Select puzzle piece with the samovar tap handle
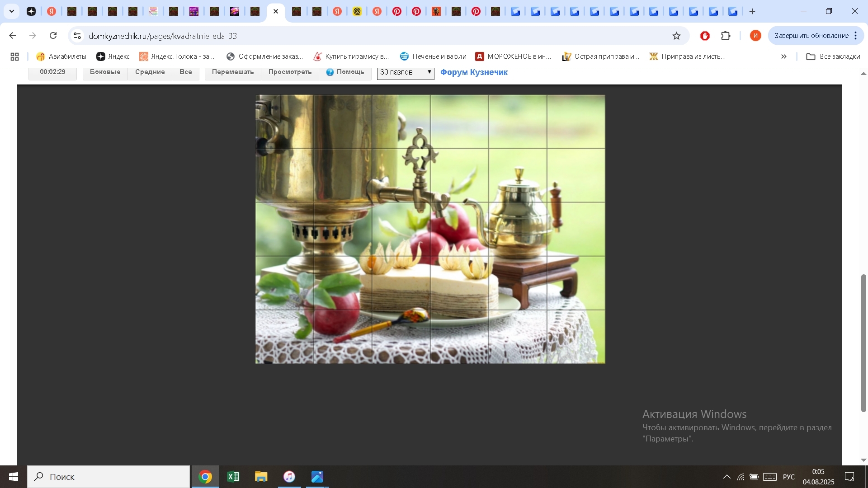Viewport: 868px width, 488px height. click(401, 175)
